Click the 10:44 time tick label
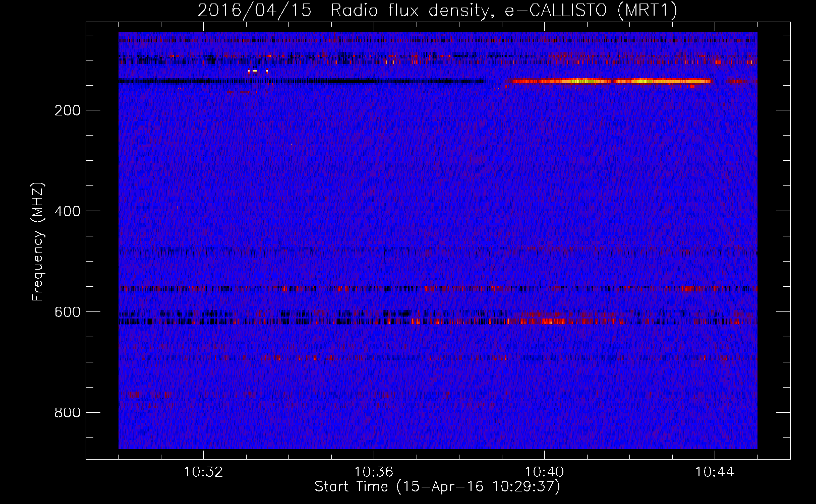816x504 pixels. pyautogui.click(x=715, y=472)
